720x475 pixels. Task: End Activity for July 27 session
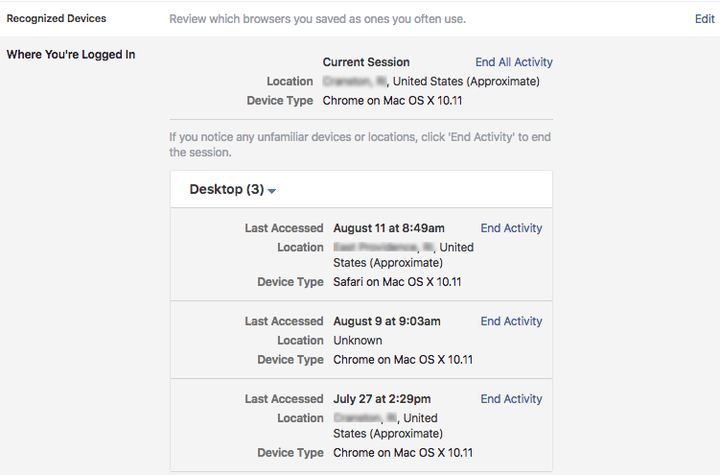[511, 399]
